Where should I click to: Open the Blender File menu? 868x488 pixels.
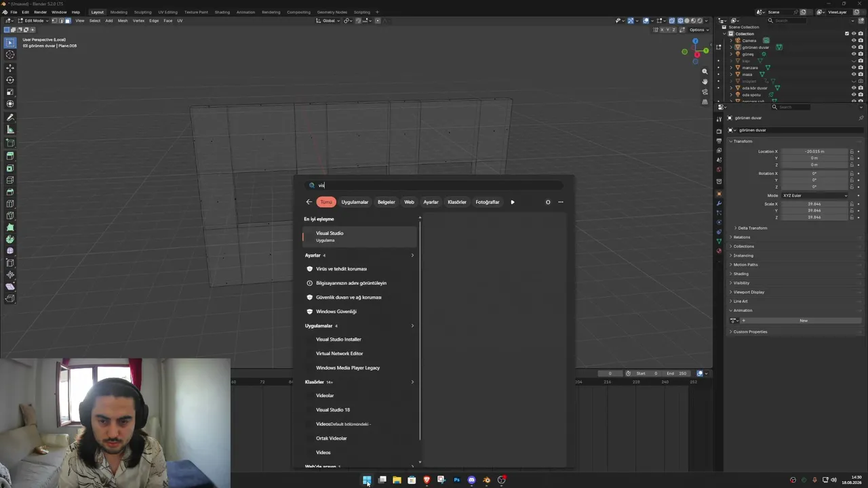14,12
